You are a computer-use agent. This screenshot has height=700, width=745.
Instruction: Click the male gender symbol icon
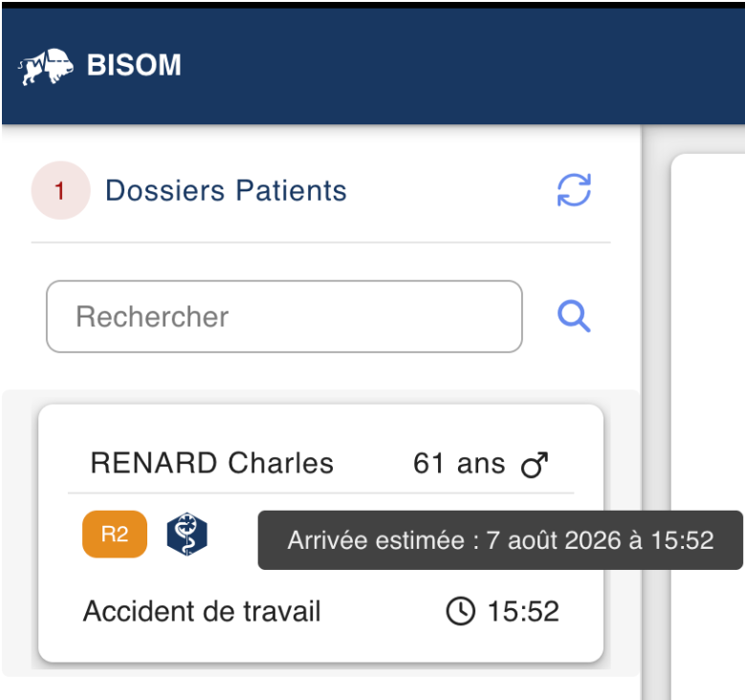[x=535, y=465]
